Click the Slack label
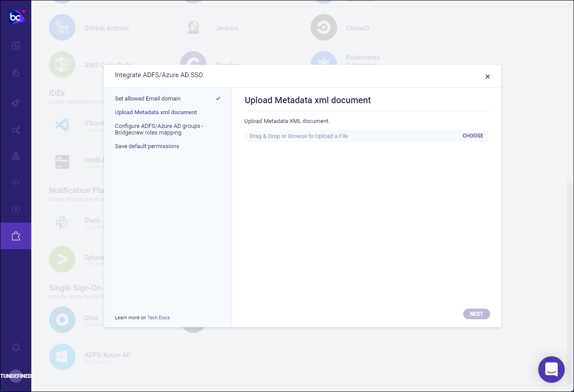 [x=92, y=220]
